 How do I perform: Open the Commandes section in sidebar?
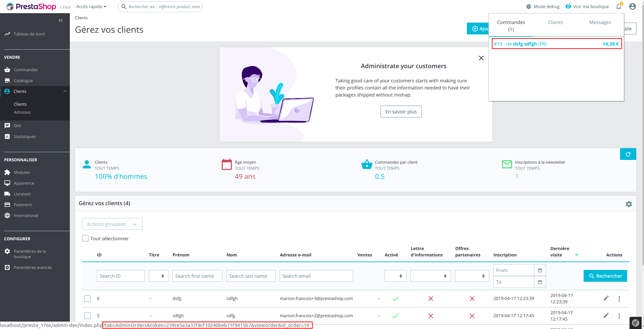pyautogui.click(x=25, y=70)
